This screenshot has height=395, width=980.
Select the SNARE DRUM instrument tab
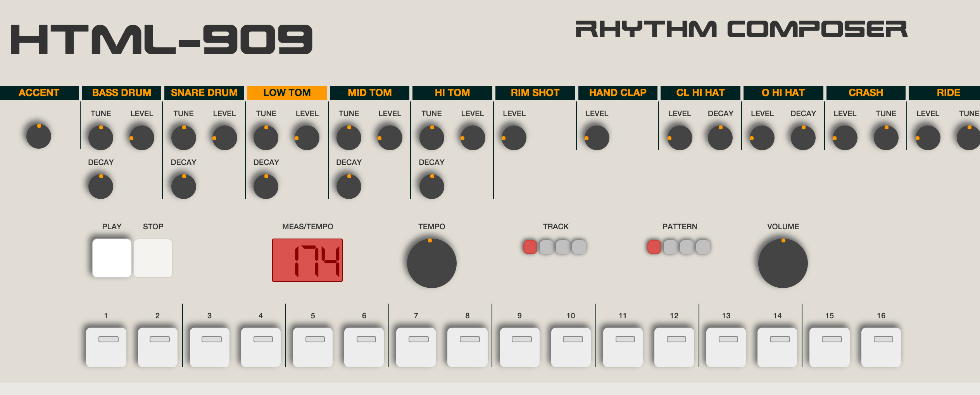[x=204, y=93]
